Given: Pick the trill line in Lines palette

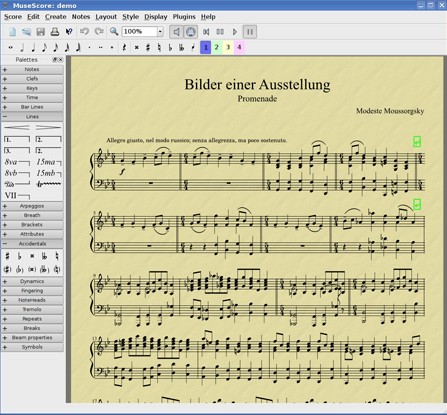Looking at the screenshot, I should [49, 184].
